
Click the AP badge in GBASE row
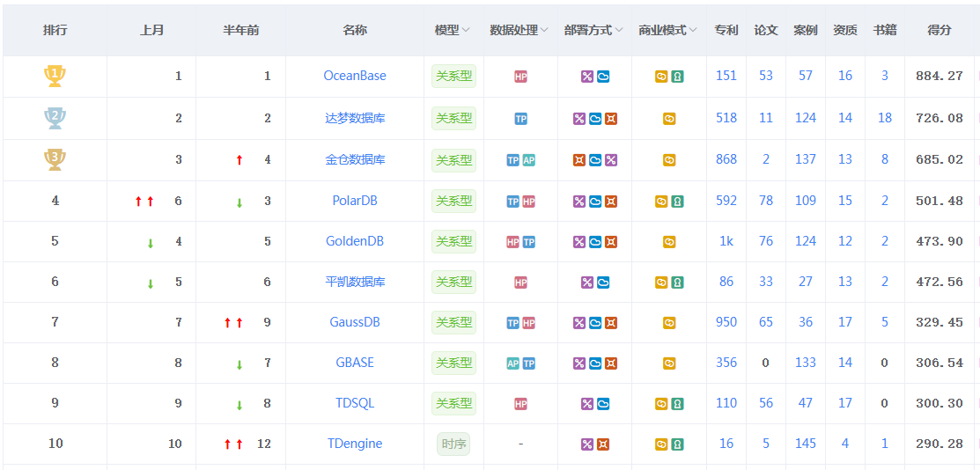coord(513,364)
